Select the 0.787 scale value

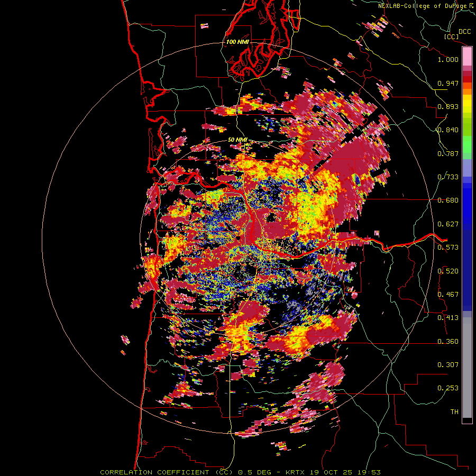(x=448, y=153)
